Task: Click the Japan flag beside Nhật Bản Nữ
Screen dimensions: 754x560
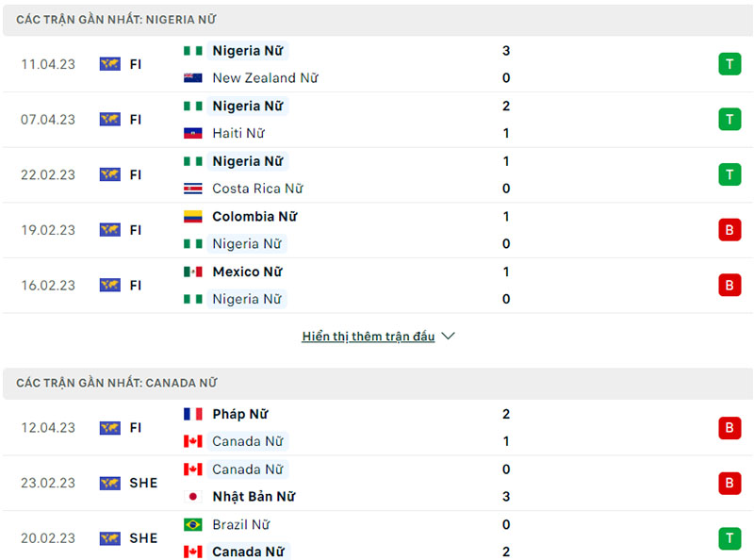Action: 193,497
